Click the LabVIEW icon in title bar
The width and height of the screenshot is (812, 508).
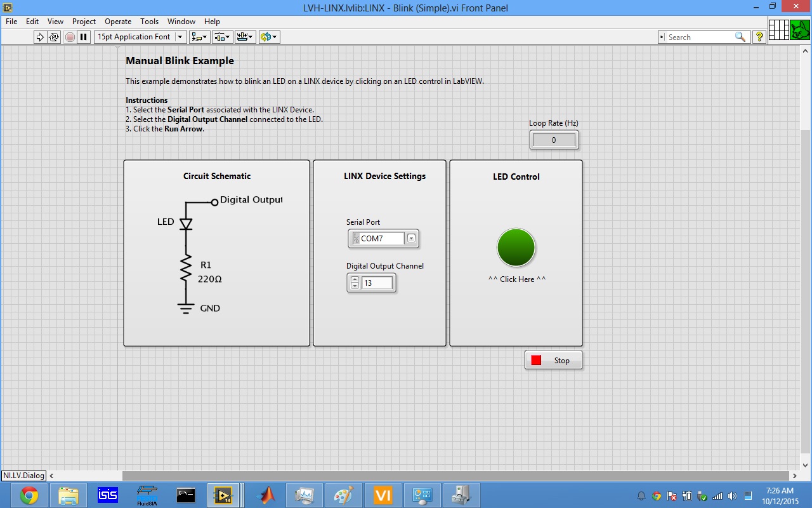tap(8, 7)
